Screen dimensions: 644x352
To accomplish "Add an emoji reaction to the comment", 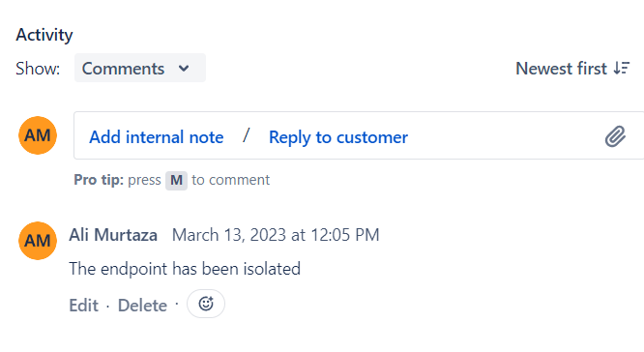I will click(x=206, y=304).
